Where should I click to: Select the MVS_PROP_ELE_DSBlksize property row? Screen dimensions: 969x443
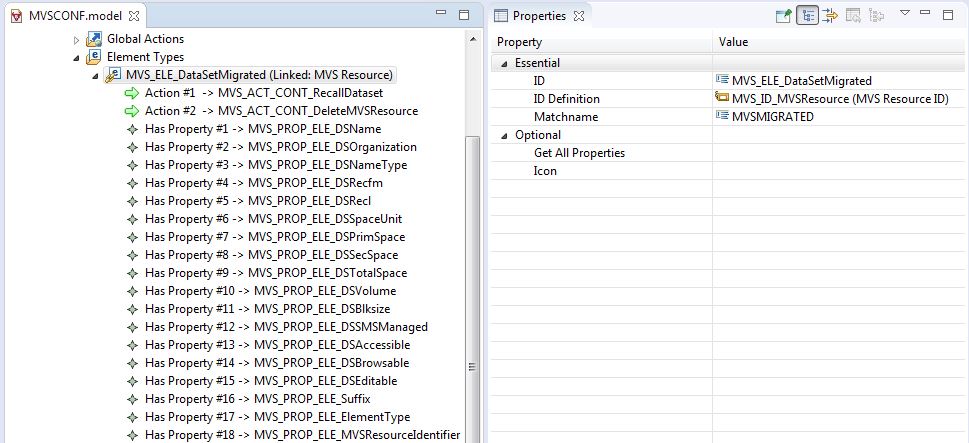coord(268,308)
